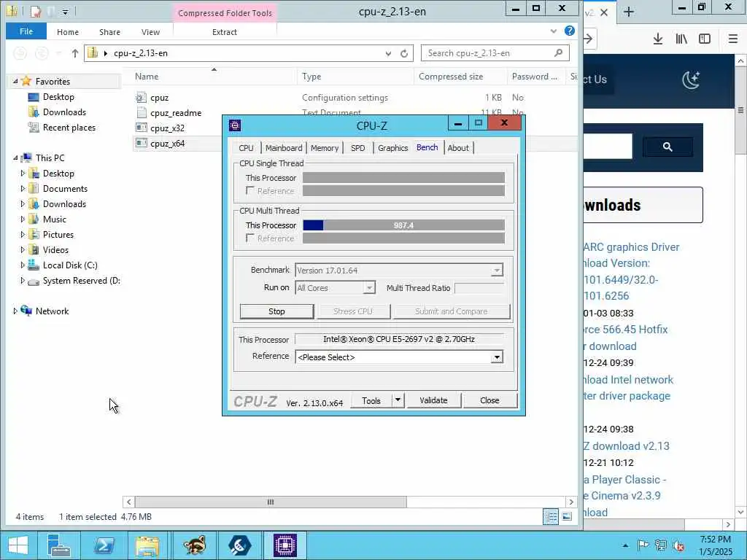Open the Extract ribbon tab

225,32
